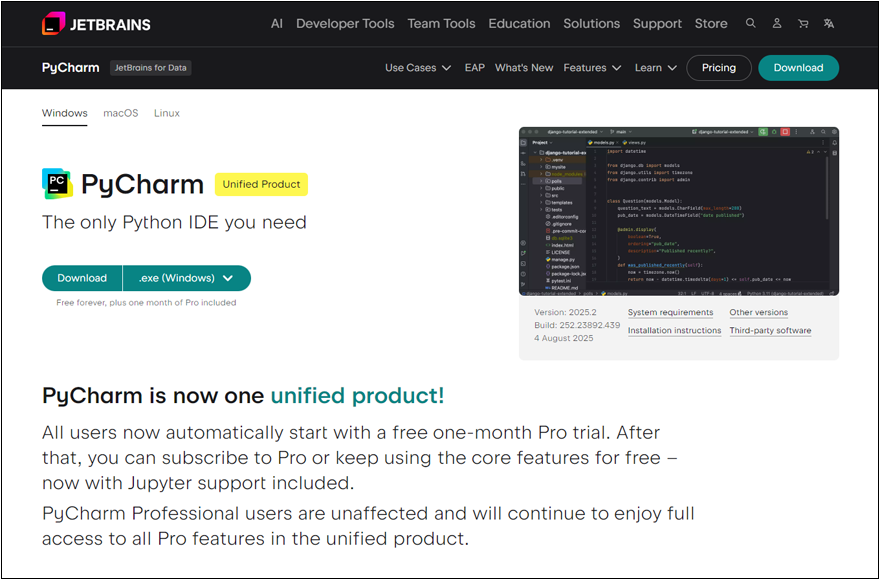Click the JetBrains for Data badge
This screenshot has width=880, height=580.
pyautogui.click(x=150, y=68)
